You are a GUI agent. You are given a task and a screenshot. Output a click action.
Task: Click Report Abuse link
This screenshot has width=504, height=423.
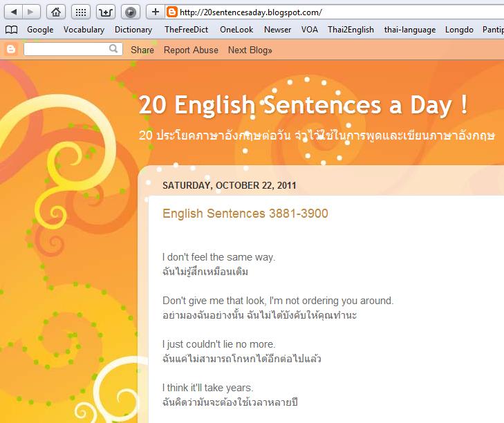coord(191,50)
